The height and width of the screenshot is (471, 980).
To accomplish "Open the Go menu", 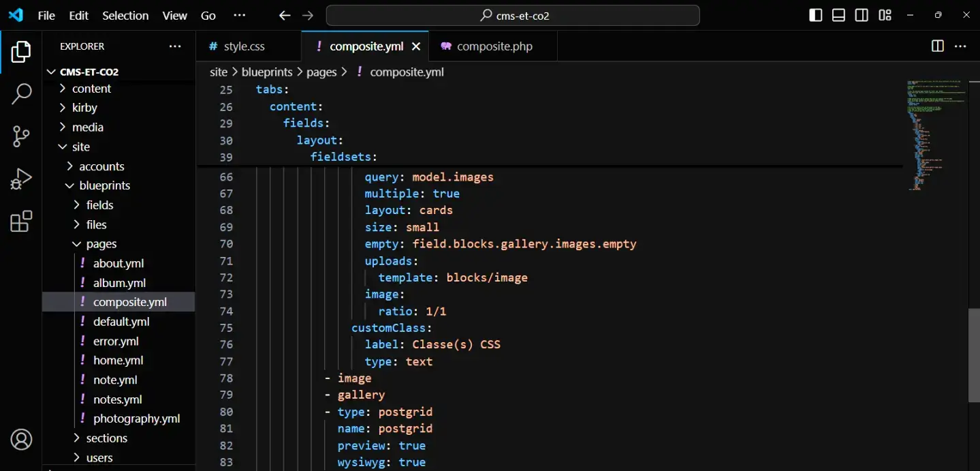I will [208, 15].
